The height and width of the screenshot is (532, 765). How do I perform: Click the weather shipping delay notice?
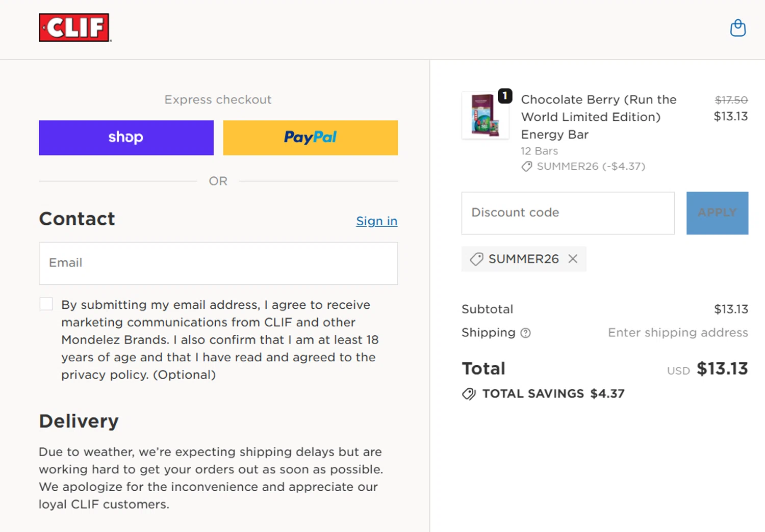pos(211,478)
